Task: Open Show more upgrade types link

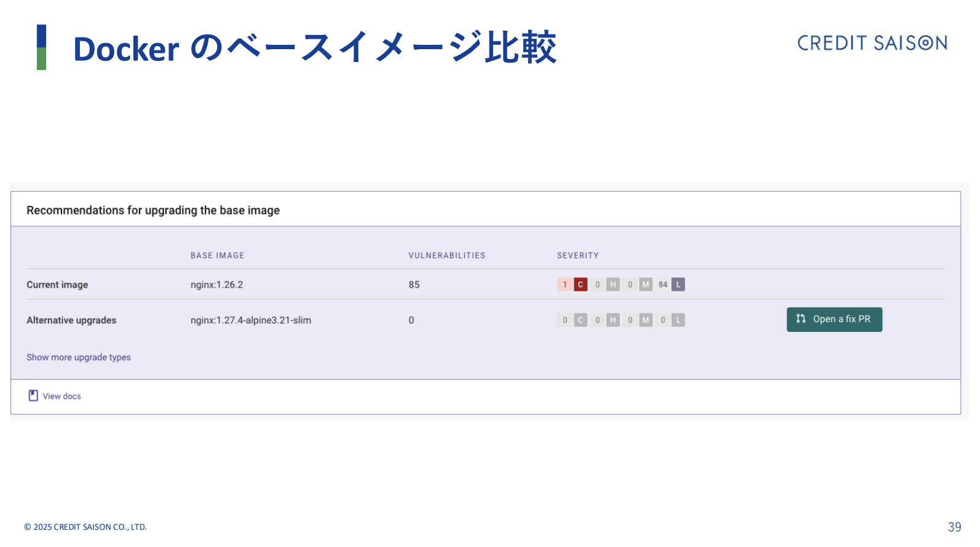Action: coord(79,357)
